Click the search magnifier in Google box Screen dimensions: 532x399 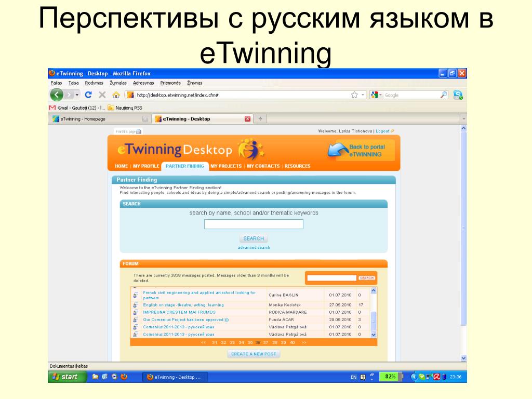444,95
